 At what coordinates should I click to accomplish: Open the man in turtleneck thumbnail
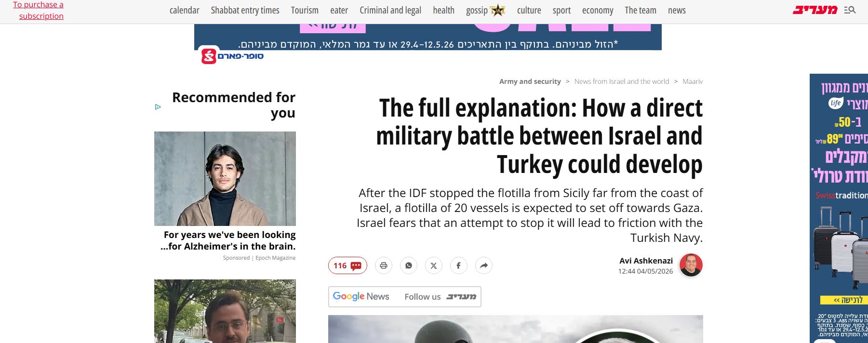[225, 179]
